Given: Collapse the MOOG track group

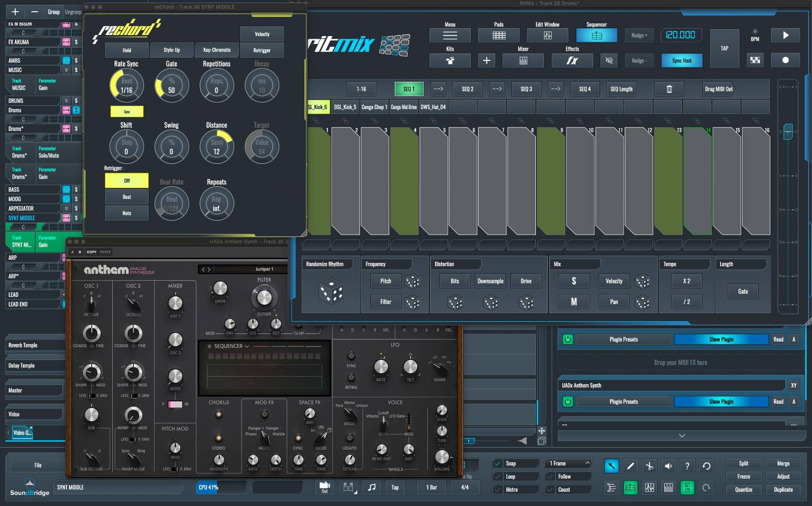Looking at the screenshot, I should click(66, 199).
